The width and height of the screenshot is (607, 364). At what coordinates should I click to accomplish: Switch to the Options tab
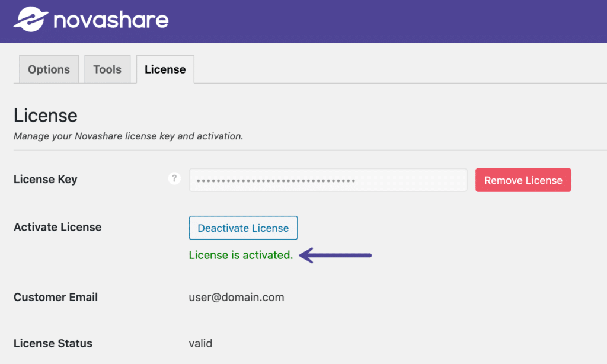(x=49, y=69)
